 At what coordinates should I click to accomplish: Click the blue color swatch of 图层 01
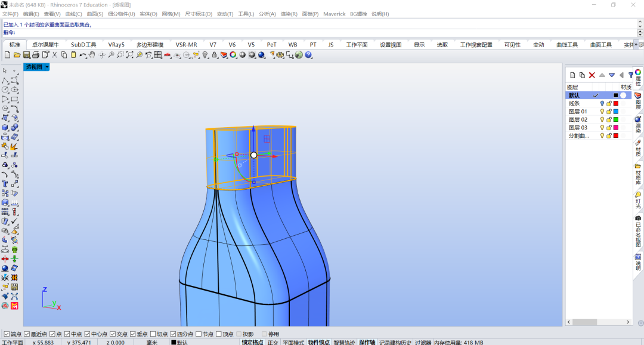pos(615,112)
